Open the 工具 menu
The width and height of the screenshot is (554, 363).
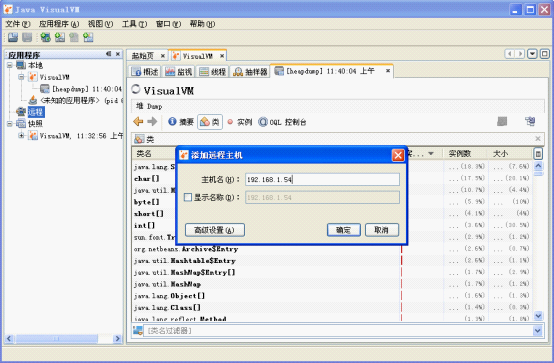tap(134, 24)
